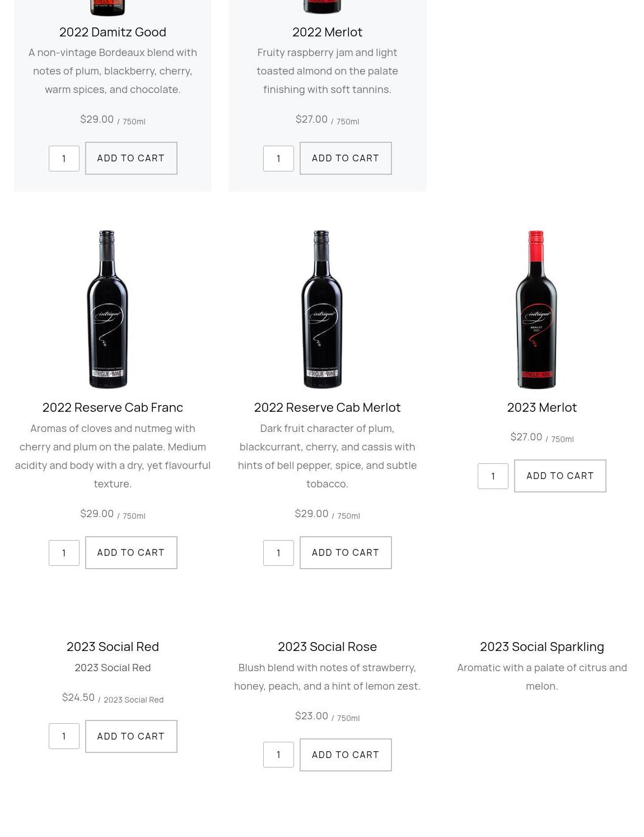The width and height of the screenshot is (644, 837).
Task: Open the 2023 Social Sparkling title link
Action: (542, 647)
